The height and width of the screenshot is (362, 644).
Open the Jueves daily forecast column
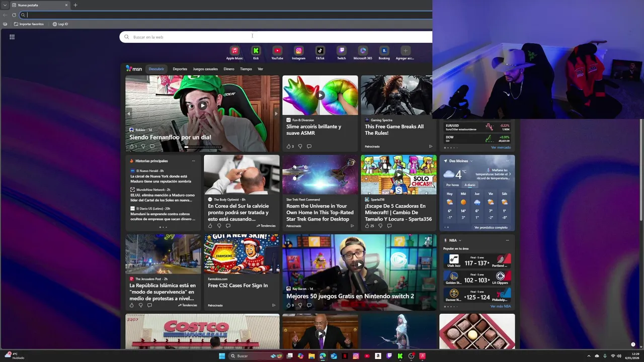click(477, 206)
